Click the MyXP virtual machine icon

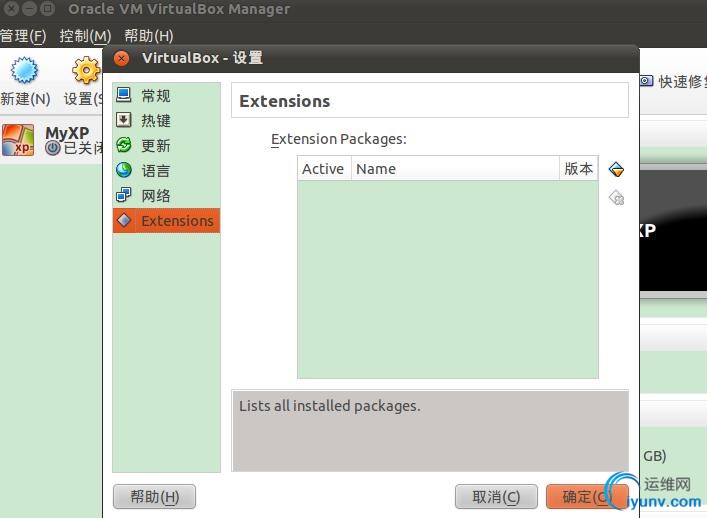point(18,140)
